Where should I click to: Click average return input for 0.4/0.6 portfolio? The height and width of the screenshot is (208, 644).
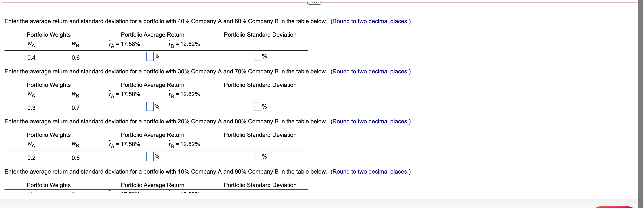tap(150, 56)
